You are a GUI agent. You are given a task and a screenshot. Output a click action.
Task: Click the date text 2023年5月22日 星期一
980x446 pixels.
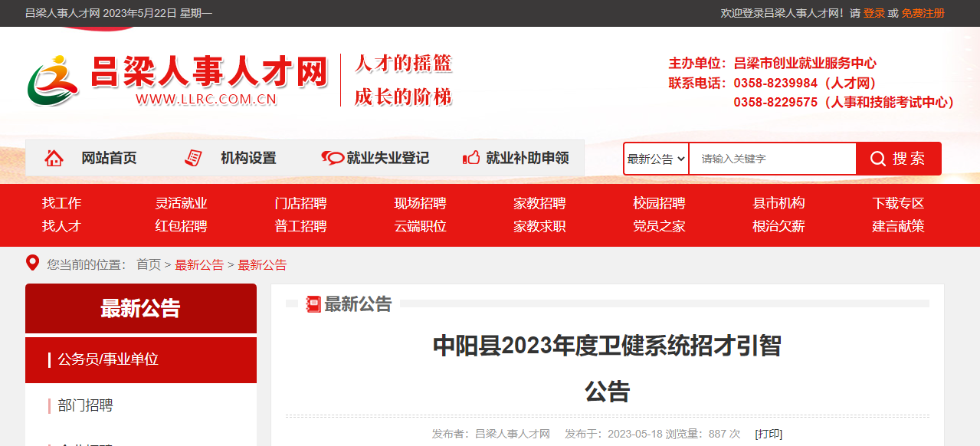pyautogui.click(x=157, y=13)
